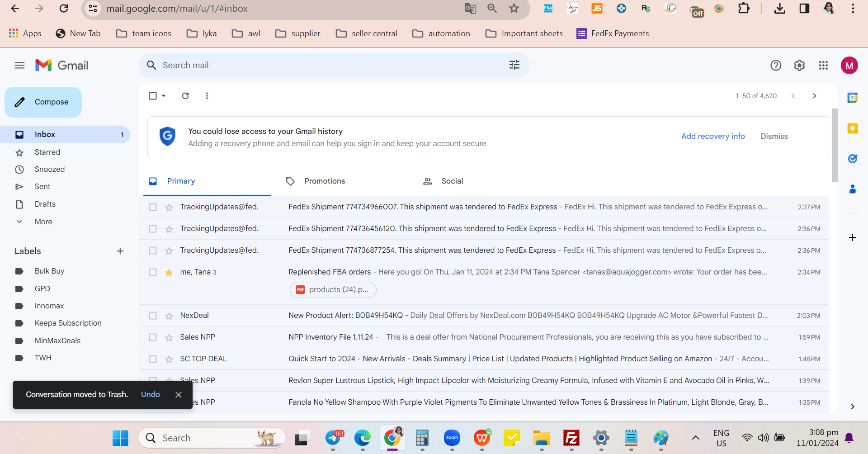Image resolution: width=868 pixels, height=454 pixels.
Task: Open the Bulk Buy label
Action: [49, 271]
